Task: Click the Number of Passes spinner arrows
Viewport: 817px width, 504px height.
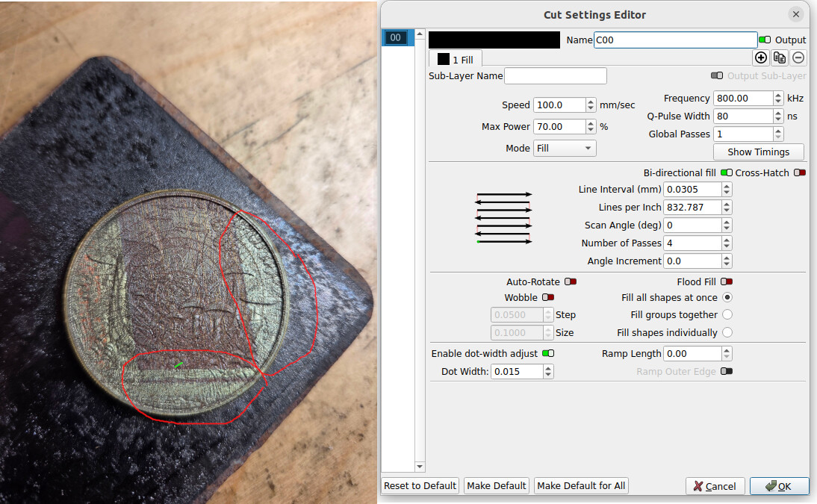Action: (x=727, y=243)
